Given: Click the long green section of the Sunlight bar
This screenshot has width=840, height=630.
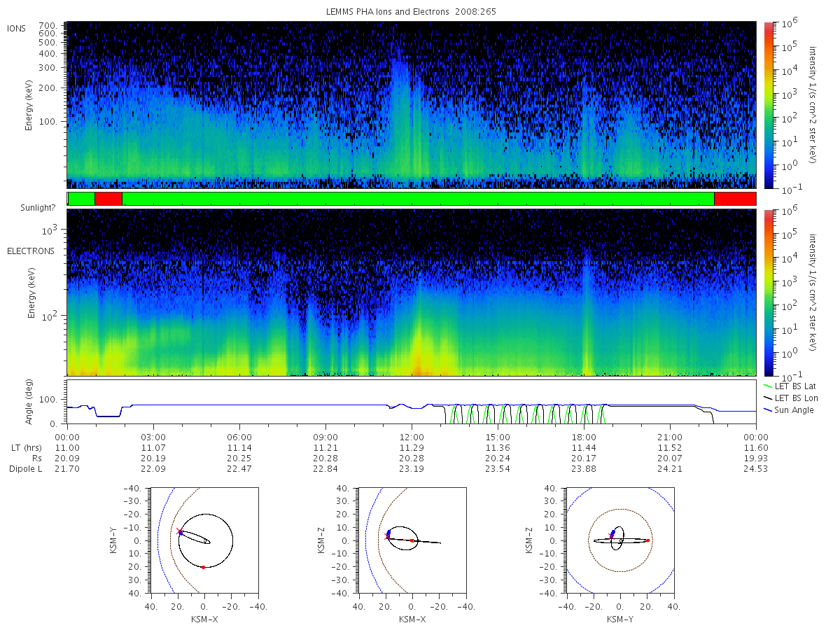Looking at the screenshot, I should 419,199.
